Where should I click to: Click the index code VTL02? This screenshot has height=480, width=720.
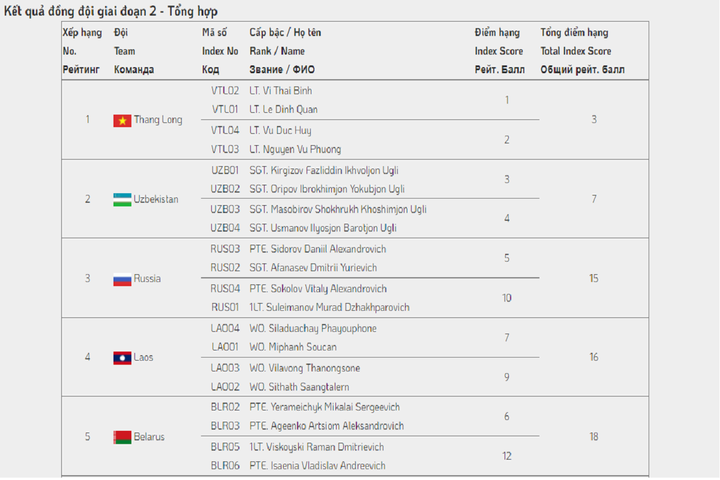225,90
